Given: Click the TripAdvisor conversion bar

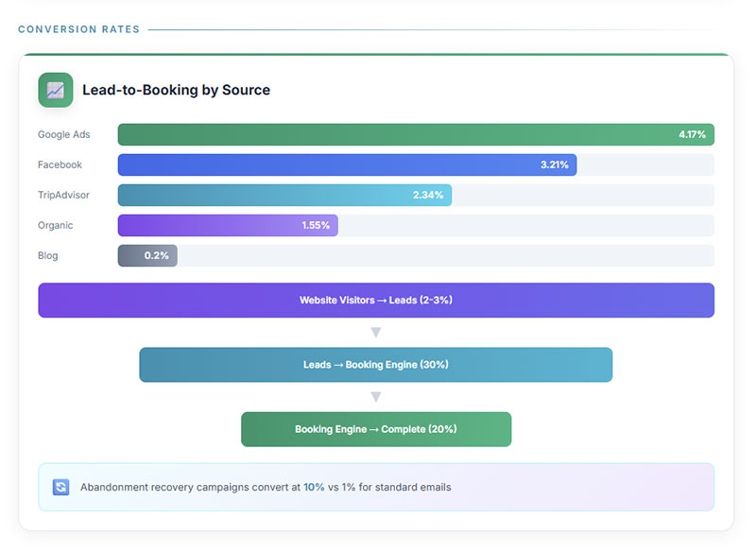Looking at the screenshot, I should 283,195.
